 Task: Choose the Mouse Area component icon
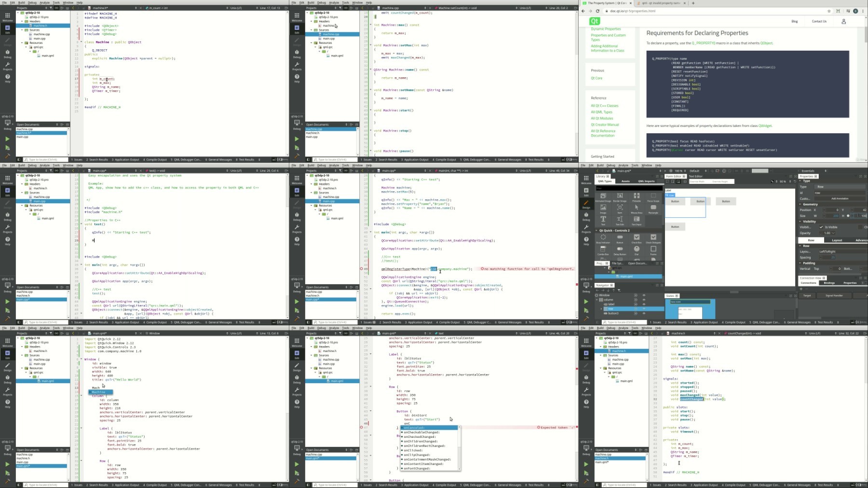(637, 209)
